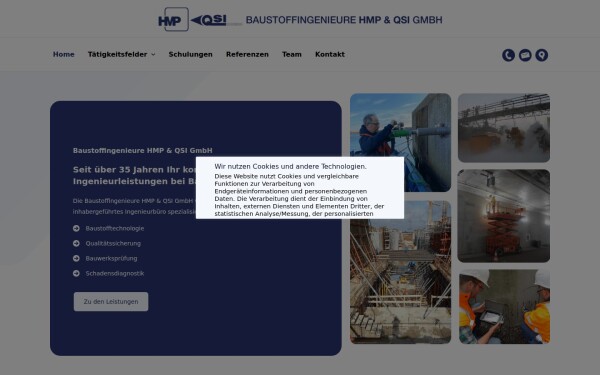Expand the Tätigkeitsfelder dropdown chevron
The height and width of the screenshot is (375, 600).
(x=153, y=55)
